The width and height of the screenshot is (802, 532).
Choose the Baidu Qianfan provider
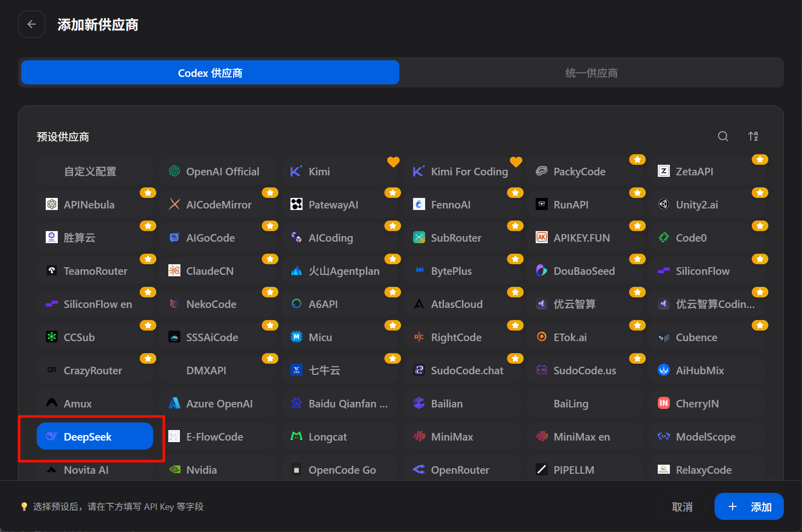click(340, 404)
